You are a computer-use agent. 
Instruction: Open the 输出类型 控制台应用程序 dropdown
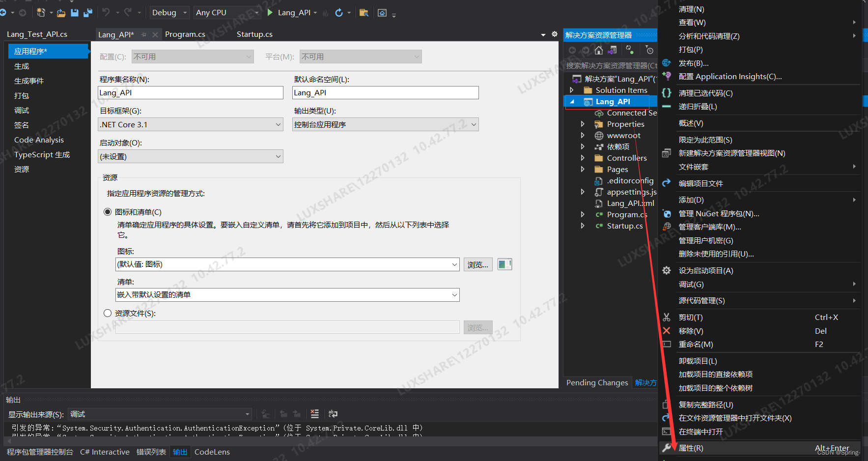coord(386,124)
